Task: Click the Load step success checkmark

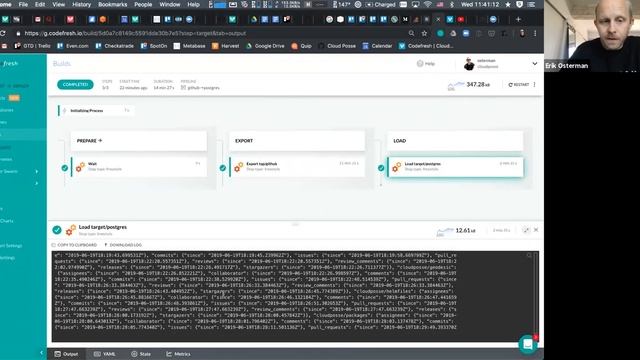Action: [381, 168]
